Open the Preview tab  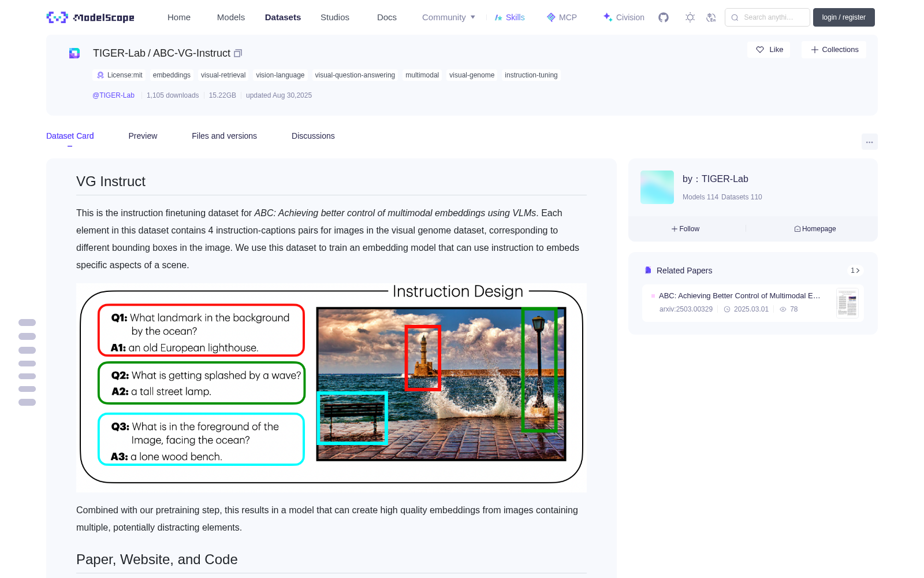[143, 136]
